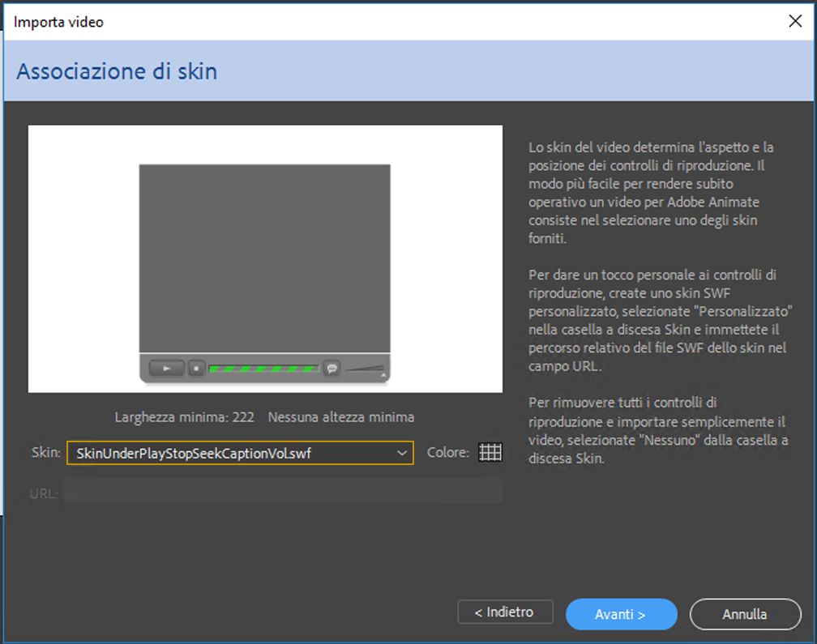
Task: Open the Colore grid picker icon
Action: 490,453
